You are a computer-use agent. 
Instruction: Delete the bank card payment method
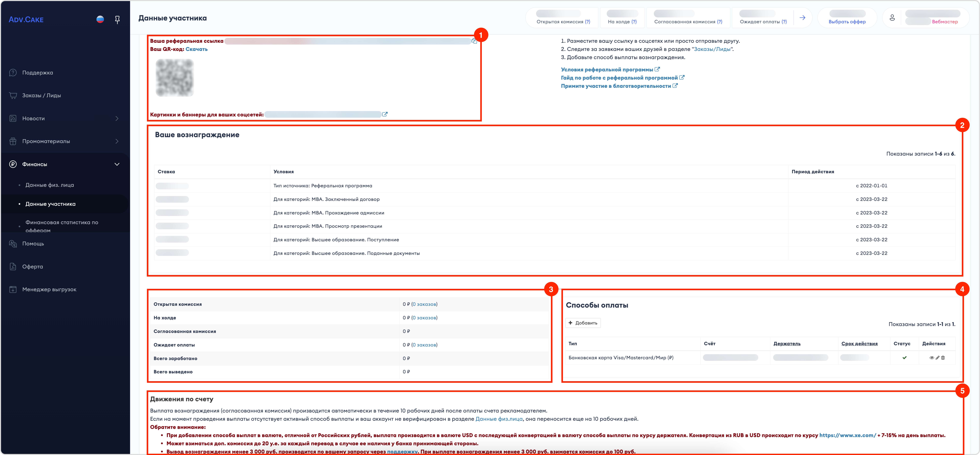pos(943,358)
